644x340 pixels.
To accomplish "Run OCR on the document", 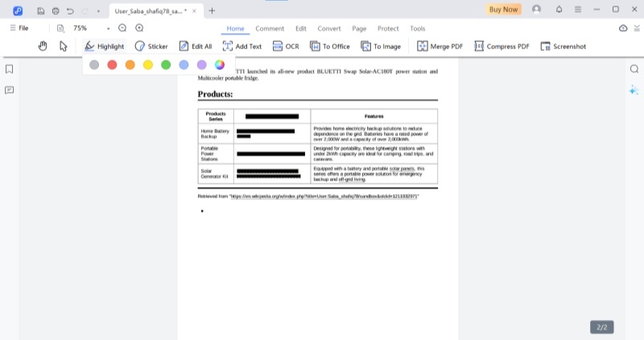I will pyautogui.click(x=286, y=47).
